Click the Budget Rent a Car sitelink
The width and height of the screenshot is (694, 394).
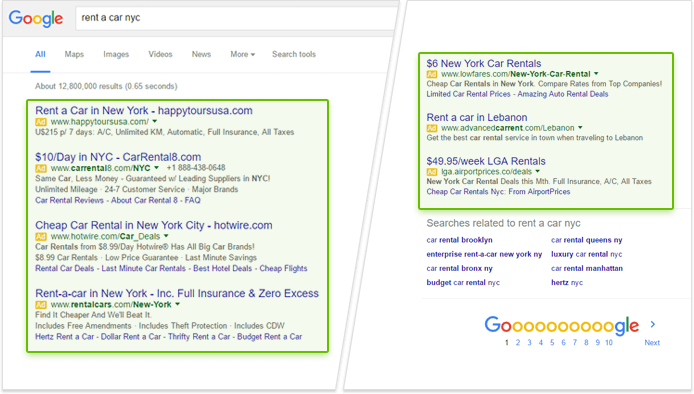(x=270, y=337)
